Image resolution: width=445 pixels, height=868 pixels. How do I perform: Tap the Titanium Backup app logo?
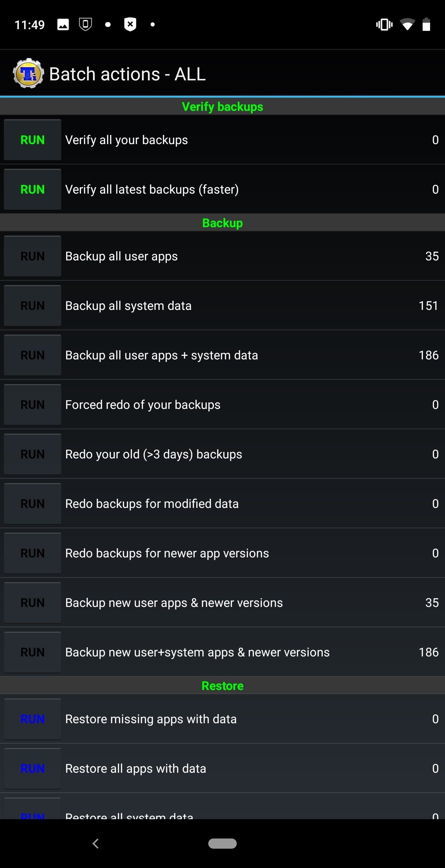pos(28,73)
